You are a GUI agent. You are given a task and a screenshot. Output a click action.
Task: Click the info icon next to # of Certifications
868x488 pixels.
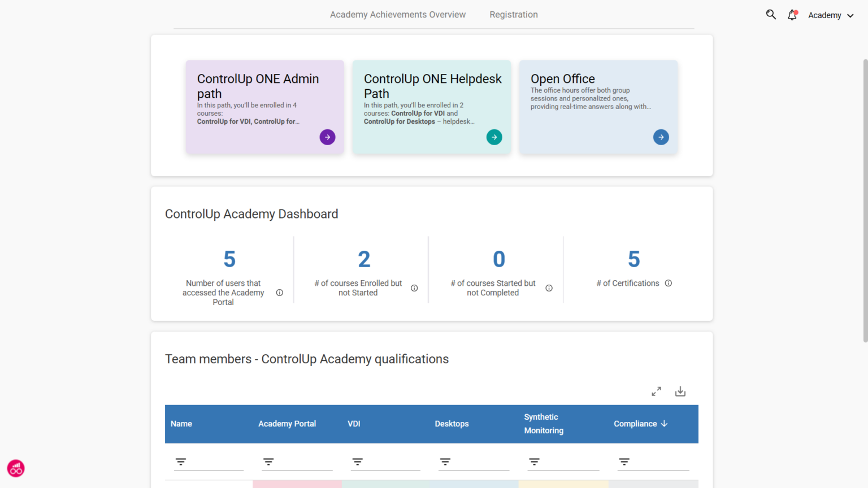[669, 283]
